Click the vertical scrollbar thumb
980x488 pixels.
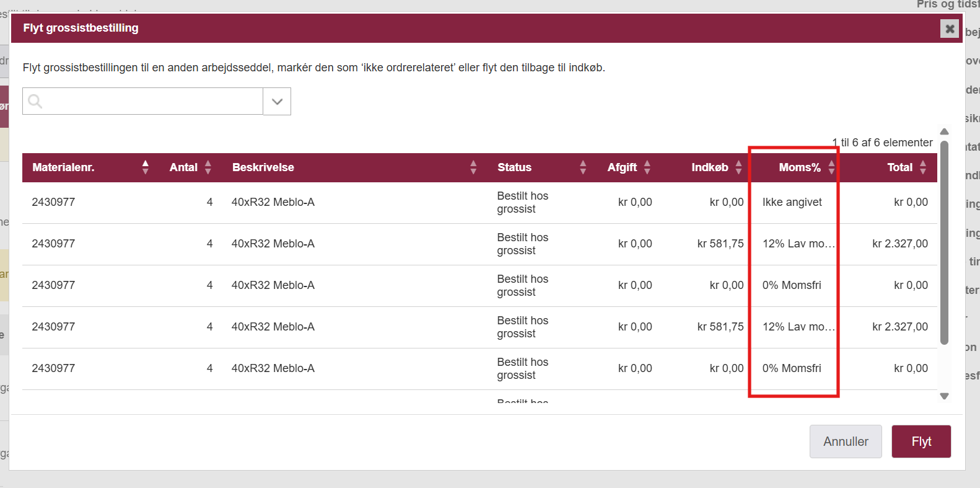[x=944, y=242]
